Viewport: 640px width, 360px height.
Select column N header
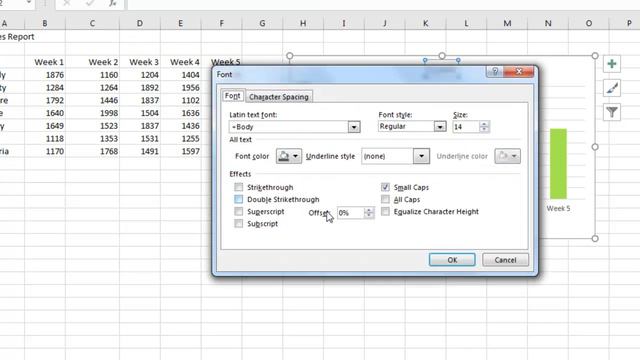pos(548,23)
